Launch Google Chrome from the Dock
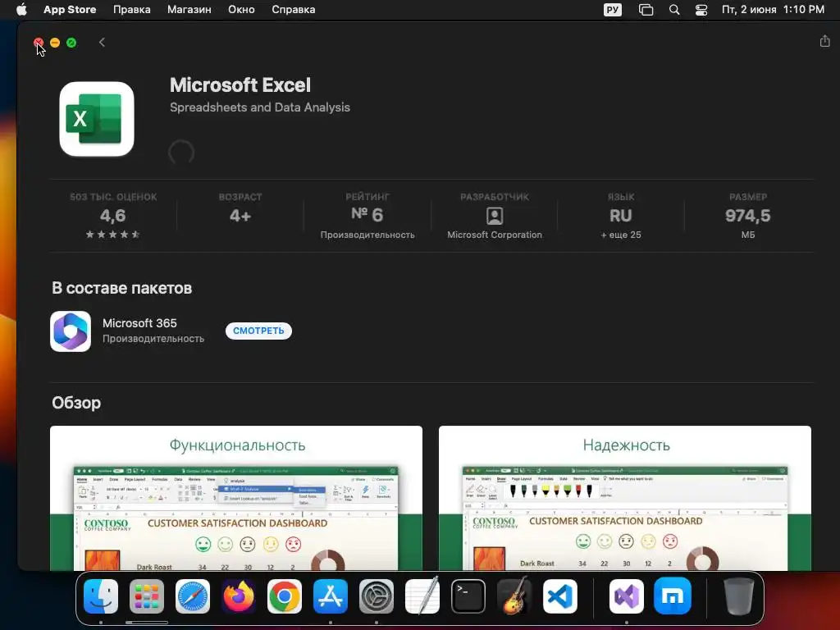 pos(285,596)
